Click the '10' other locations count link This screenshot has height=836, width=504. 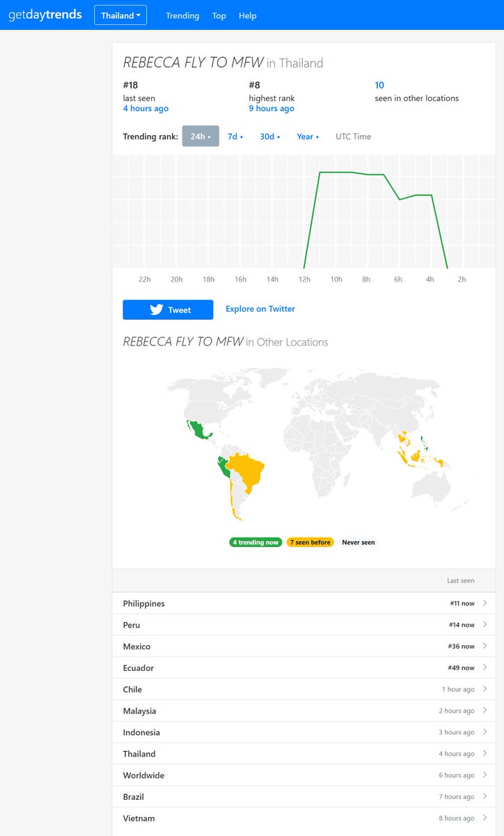click(379, 86)
